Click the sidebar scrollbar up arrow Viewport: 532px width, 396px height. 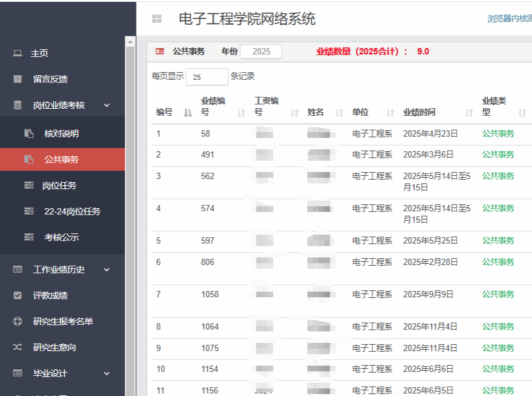point(131,42)
